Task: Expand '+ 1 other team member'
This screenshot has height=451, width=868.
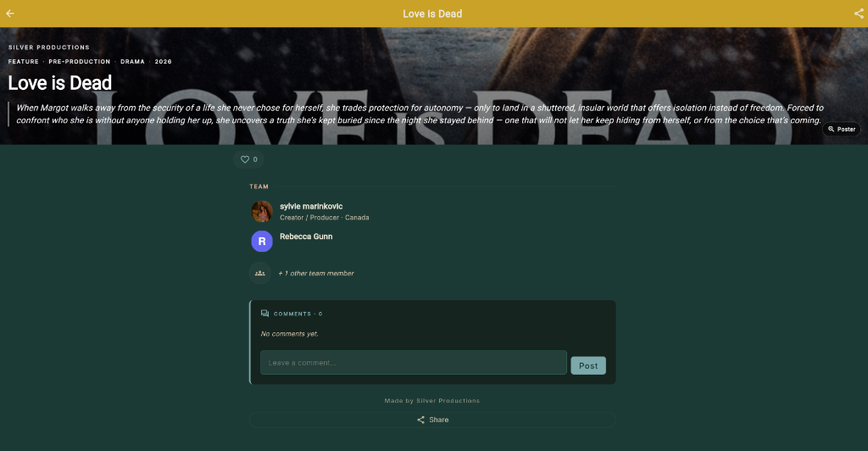Action: click(316, 273)
